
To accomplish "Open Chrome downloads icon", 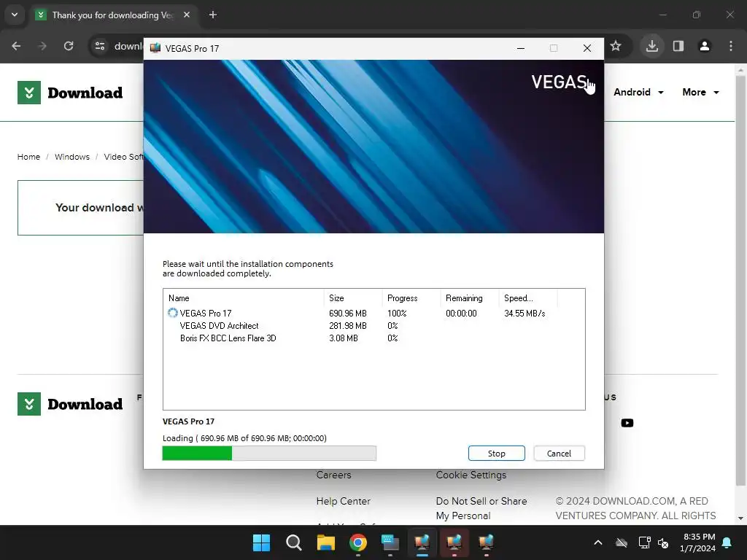I will coord(651,46).
